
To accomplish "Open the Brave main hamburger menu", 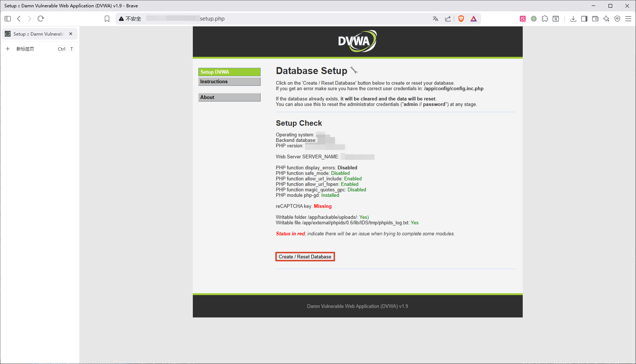I will click(x=628, y=19).
